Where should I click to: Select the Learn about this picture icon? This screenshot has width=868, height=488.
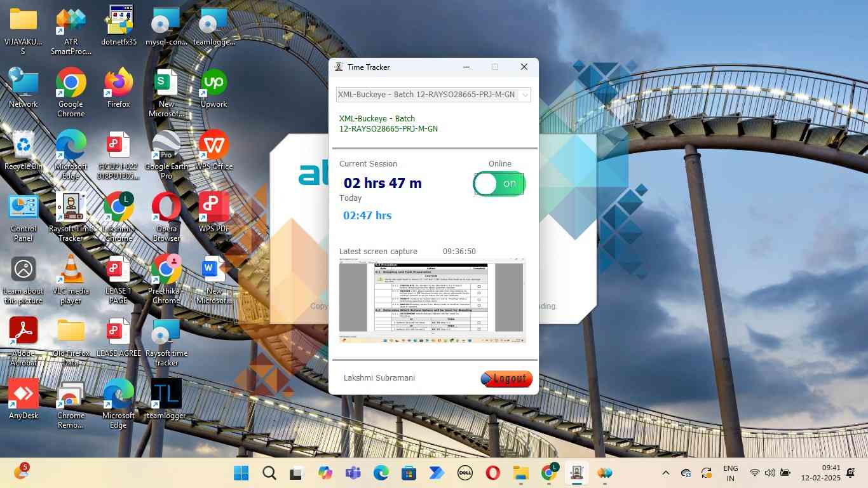pos(24,280)
